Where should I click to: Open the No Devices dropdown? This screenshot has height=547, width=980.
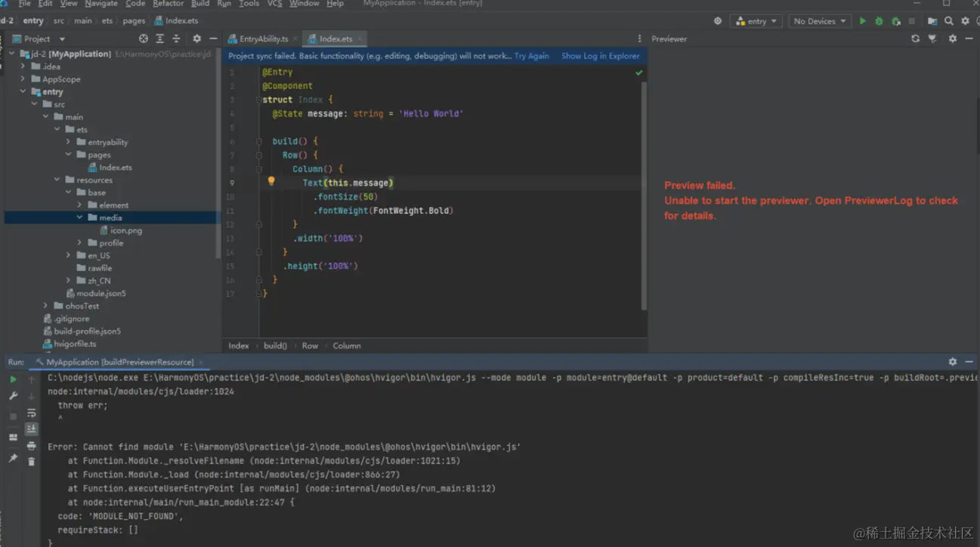819,21
